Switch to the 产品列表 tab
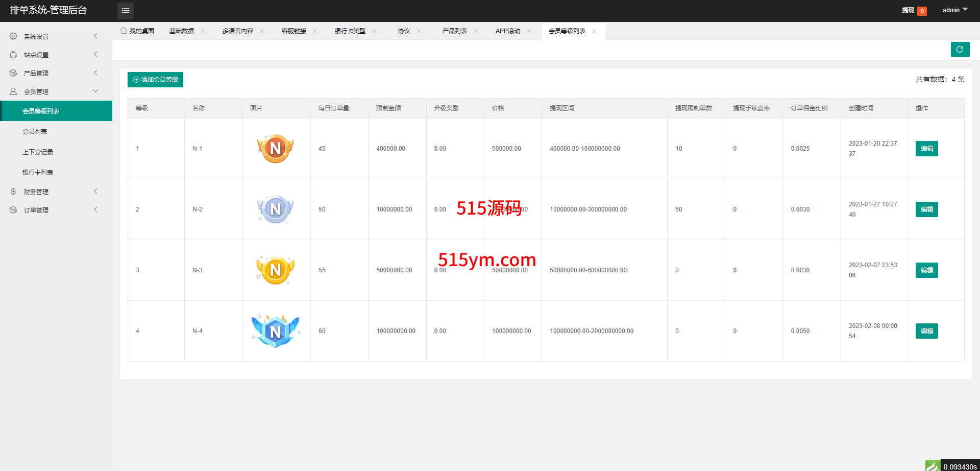 pyautogui.click(x=454, y=31)
